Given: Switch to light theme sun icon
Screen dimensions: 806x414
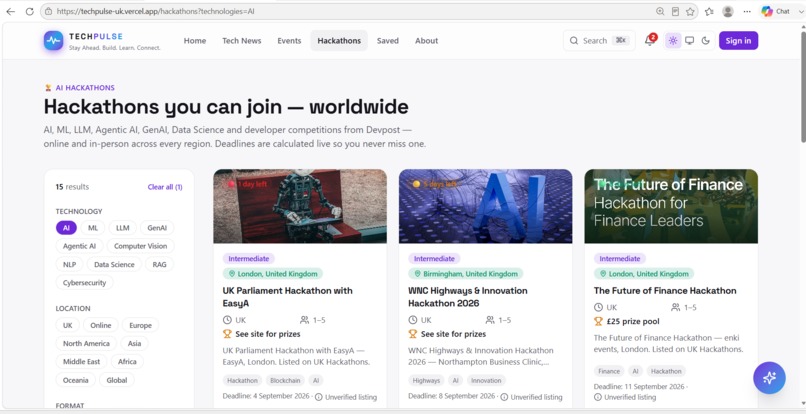Looking at the screenshot, I should click(x=673, y=41).
